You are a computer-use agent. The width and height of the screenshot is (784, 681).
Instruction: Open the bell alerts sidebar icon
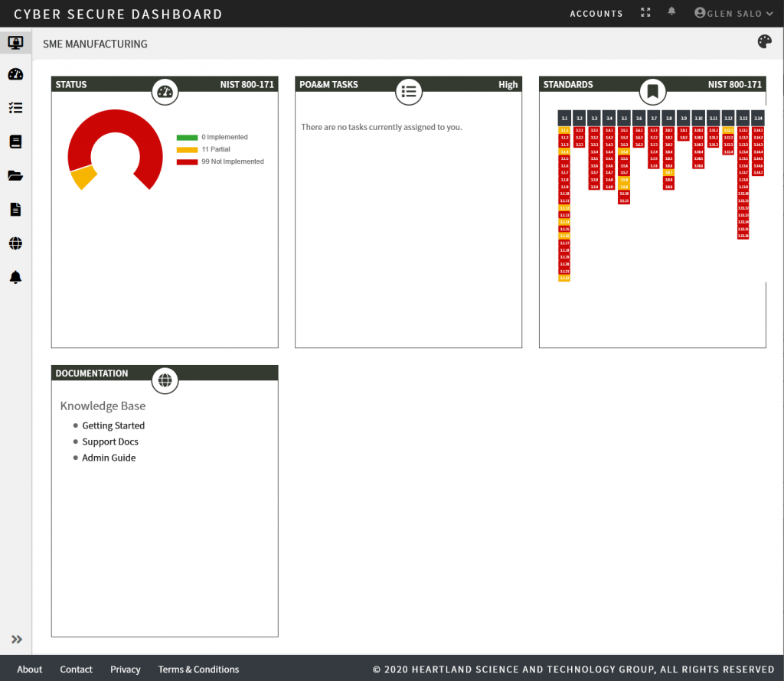pyautogui.click(x=15, y=277)
